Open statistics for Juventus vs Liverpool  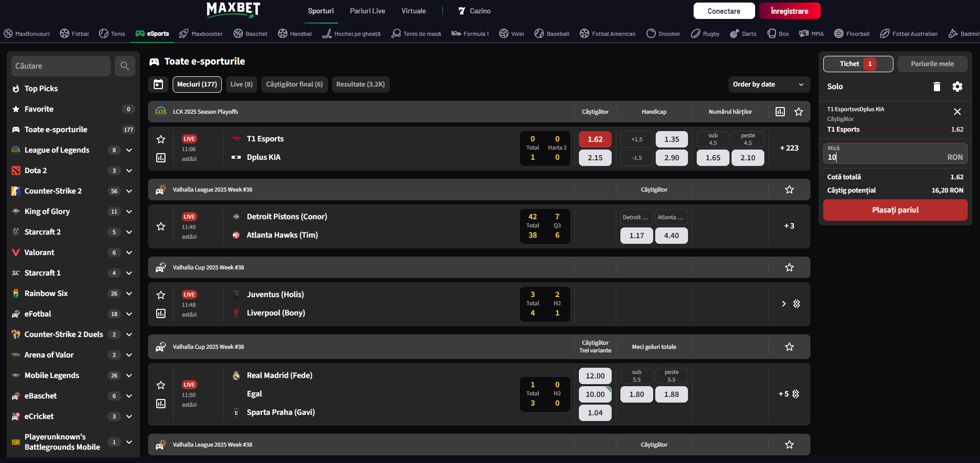(x=161, y=313)
